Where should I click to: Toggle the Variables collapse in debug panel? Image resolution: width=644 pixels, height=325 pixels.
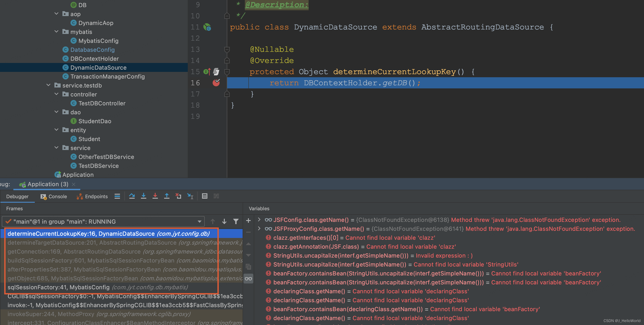click(259, 208)
